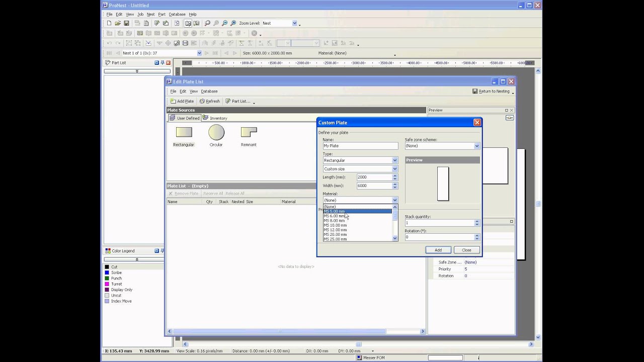Screen dimensions: 644x362
Task: Increase the Length value with up arrow
Action: click(x=395, y=175)
